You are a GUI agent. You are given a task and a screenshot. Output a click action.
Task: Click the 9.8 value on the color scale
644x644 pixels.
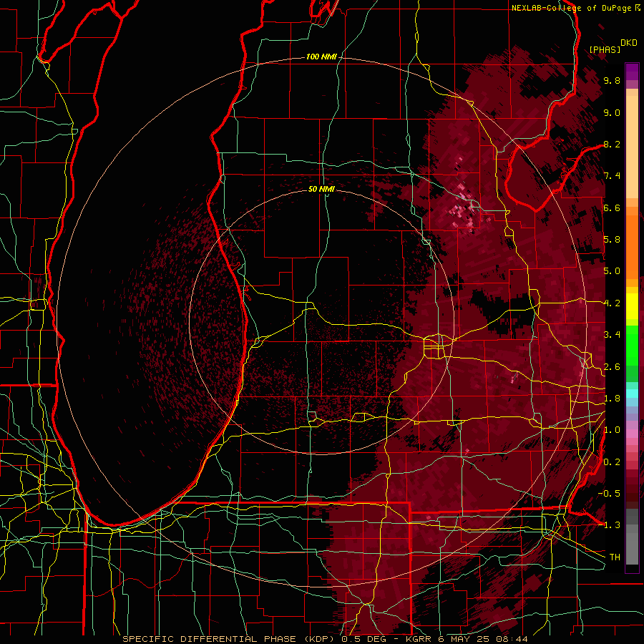click(x=612, y=80)
